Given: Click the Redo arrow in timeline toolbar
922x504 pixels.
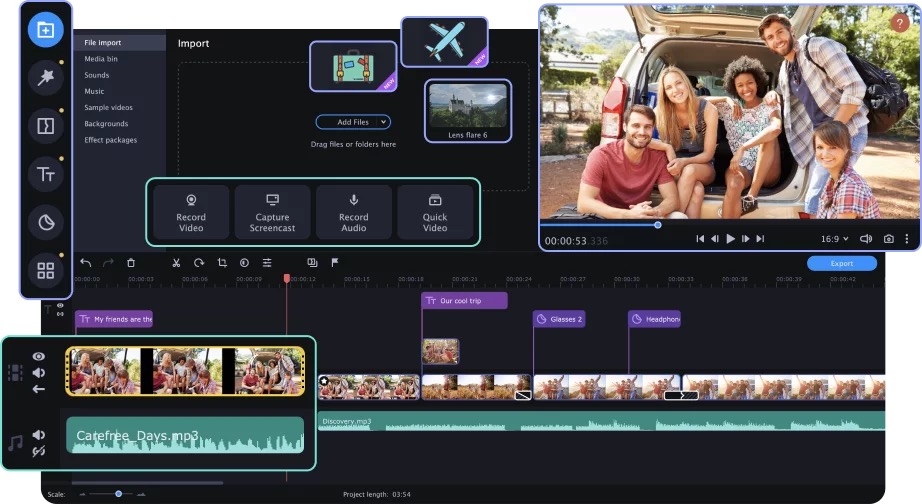Looking at the screenshot, I should point(108,263).
